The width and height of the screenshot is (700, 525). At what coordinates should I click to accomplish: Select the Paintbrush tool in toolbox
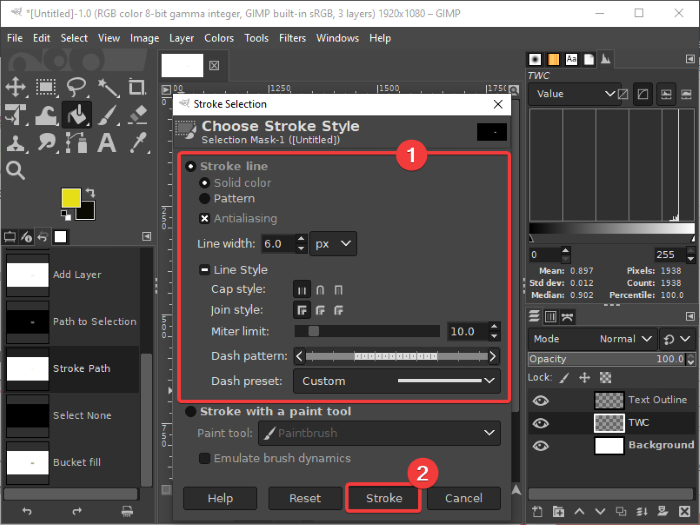108,115
